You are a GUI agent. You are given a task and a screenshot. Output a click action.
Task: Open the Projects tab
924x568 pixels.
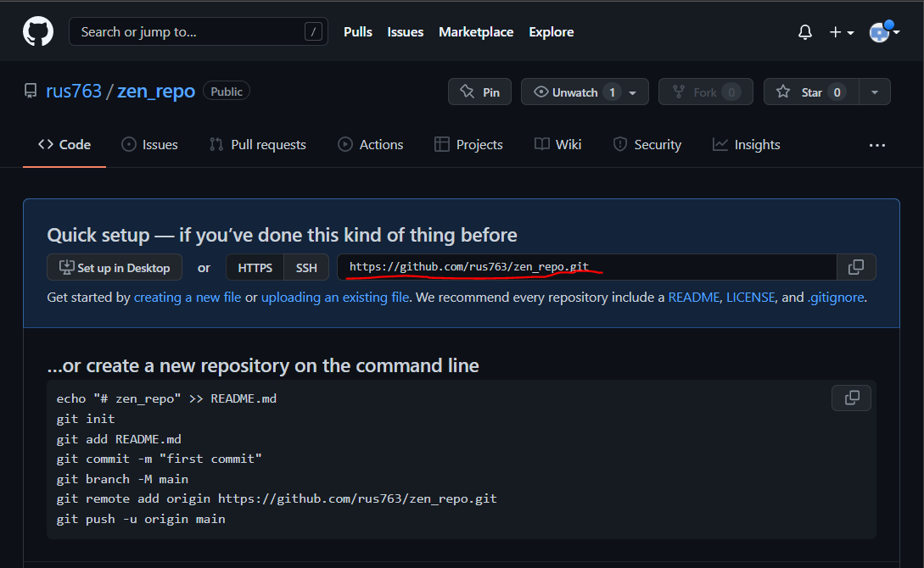click(x=468, y=145)
